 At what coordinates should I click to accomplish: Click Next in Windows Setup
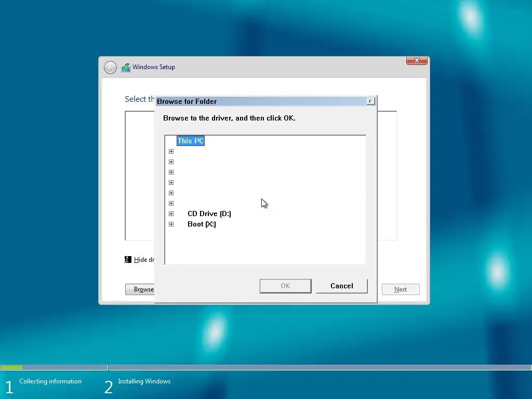[401, 289]
